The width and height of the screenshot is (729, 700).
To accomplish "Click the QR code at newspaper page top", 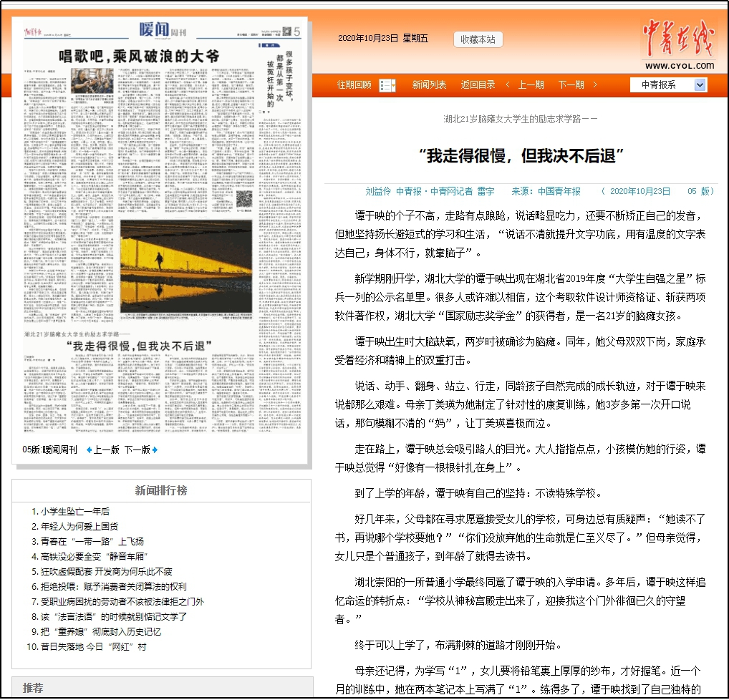I will click(286, 31).
